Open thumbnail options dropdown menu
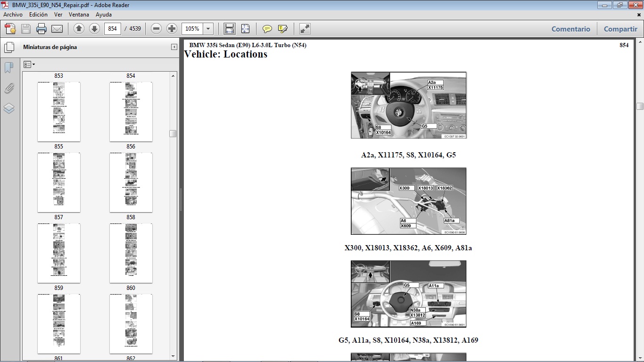Image resolution: width=644 pixels, height=362 pixels. click(x=29, y=65)
